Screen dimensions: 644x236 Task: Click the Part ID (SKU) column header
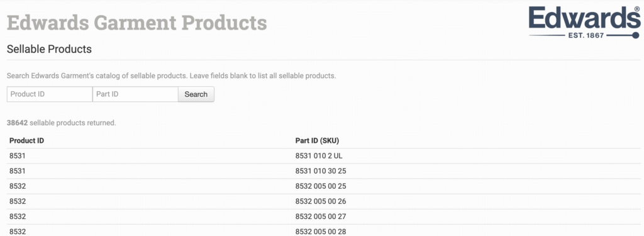point(317,140)
